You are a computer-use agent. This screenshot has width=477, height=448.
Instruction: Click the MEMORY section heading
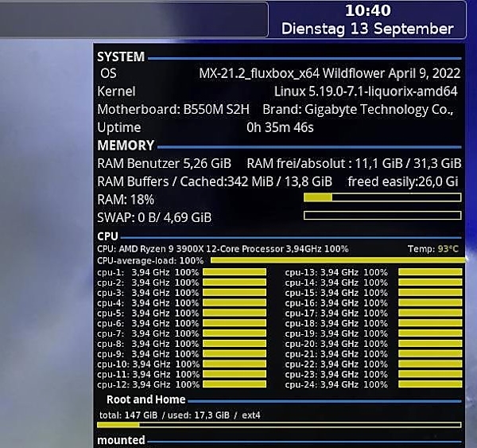(126, 146)
